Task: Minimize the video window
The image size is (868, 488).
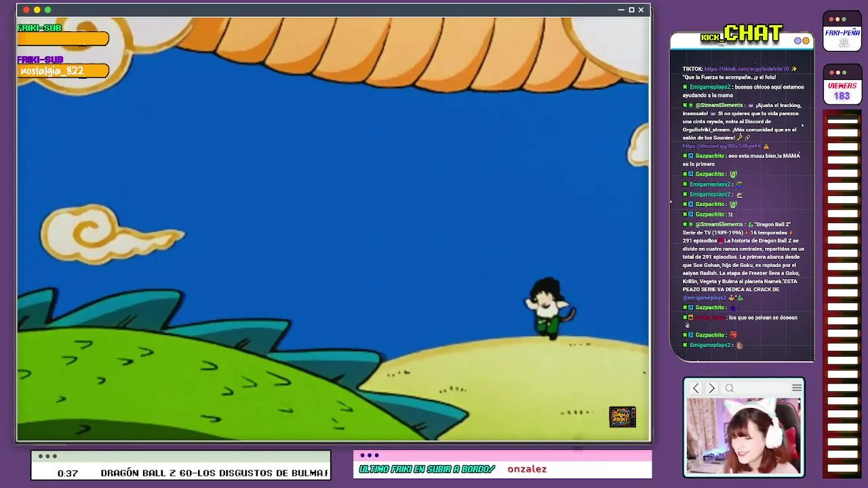Action: [621, 9]
